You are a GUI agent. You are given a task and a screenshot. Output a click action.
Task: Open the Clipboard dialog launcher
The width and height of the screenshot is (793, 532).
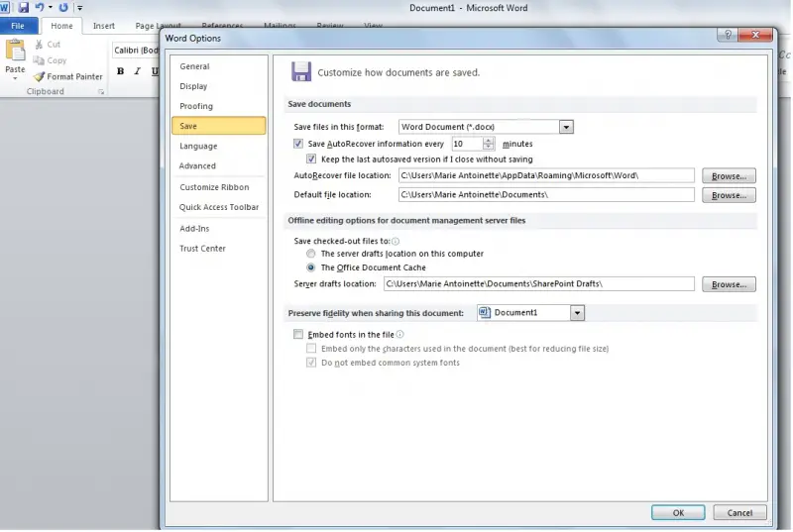pyautogui.click(x=102, y=92)
